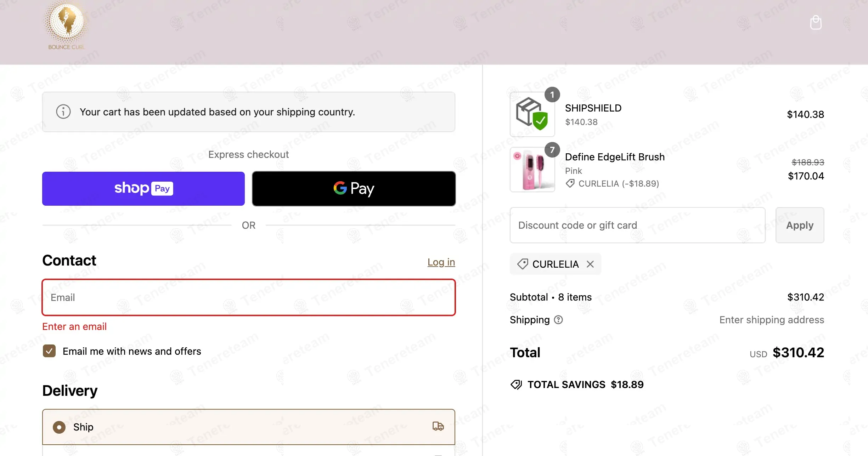Click the Log in link
Screen dimensions: 868x456
(441, 262)
